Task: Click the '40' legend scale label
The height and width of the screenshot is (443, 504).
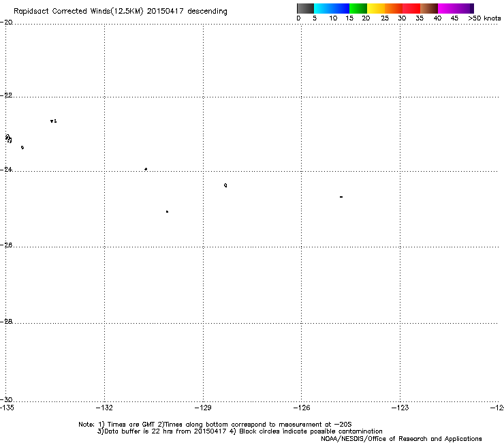Action: 437,18
